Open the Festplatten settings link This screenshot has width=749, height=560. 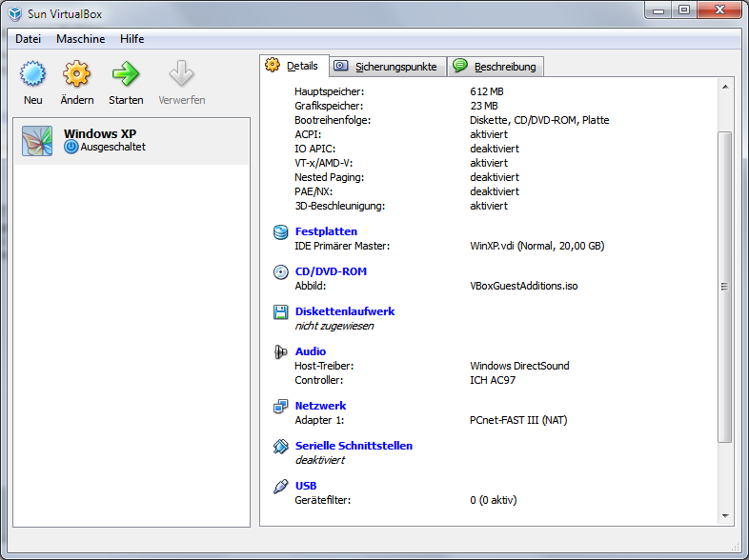[326, 231]
